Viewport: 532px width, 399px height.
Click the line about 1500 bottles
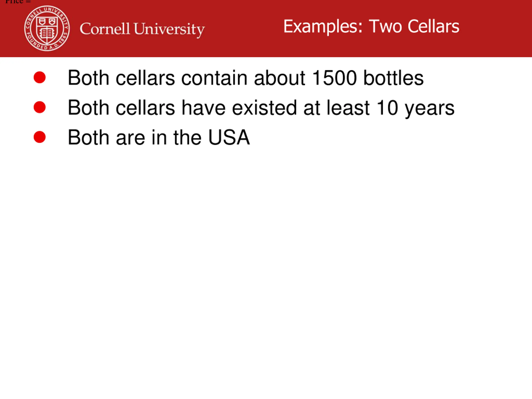coord(246,78)
